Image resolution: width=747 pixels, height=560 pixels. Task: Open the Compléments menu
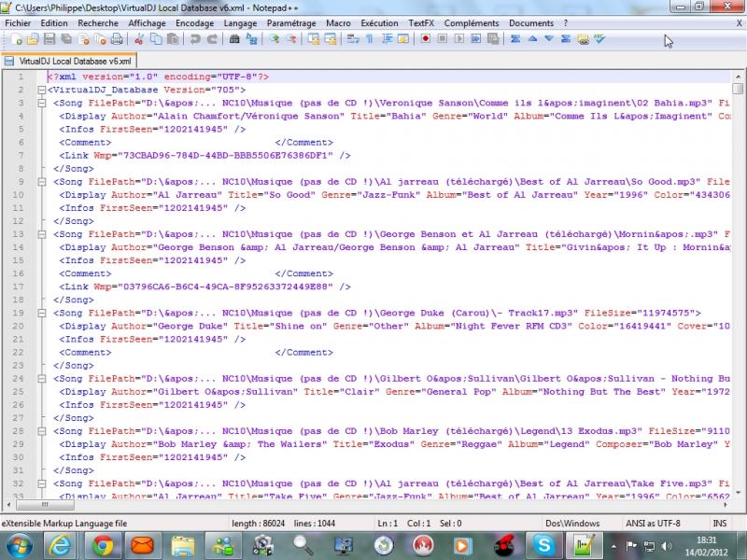coord(471,22)
